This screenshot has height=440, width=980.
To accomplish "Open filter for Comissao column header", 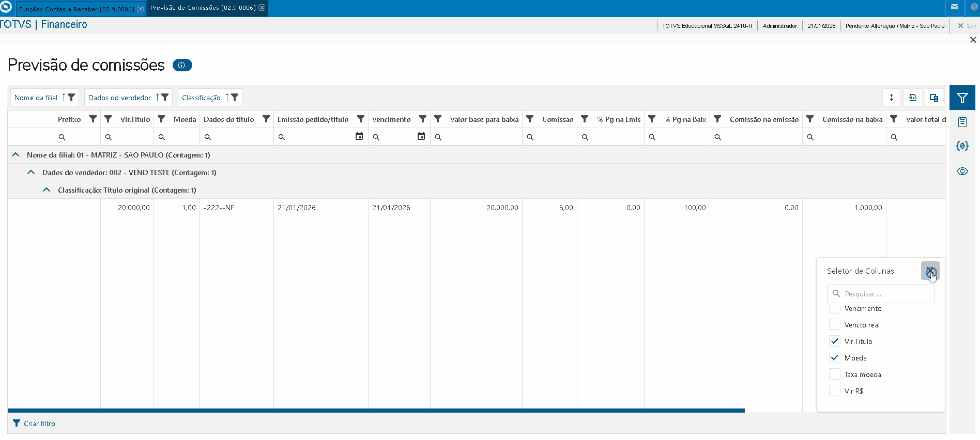I will coord(530,119).
